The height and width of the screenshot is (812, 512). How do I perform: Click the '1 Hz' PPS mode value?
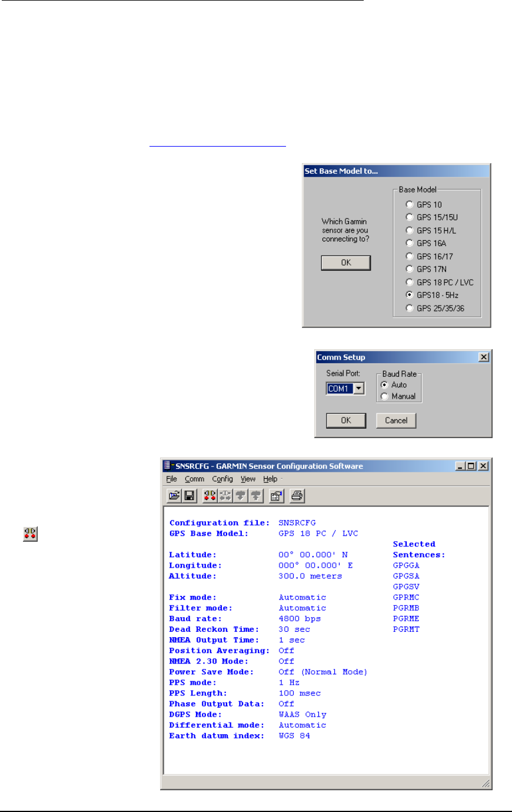(289, 682)
